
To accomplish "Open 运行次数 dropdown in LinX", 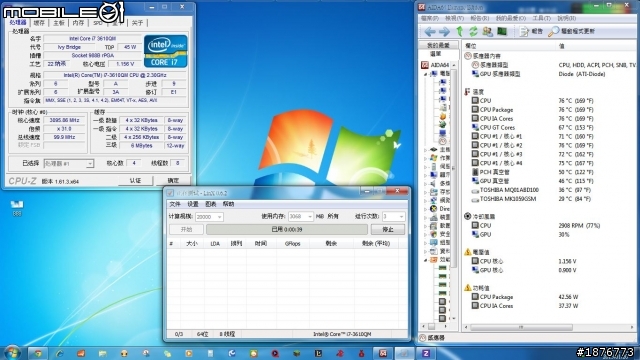I will pyautogui.click(x=401, y=217).
